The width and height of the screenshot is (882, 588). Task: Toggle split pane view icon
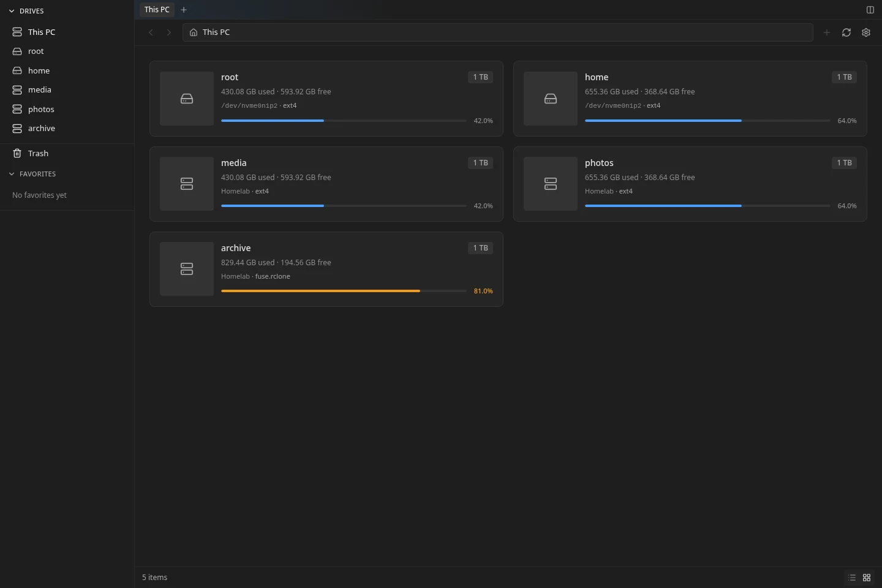click(x=870, y=10)
